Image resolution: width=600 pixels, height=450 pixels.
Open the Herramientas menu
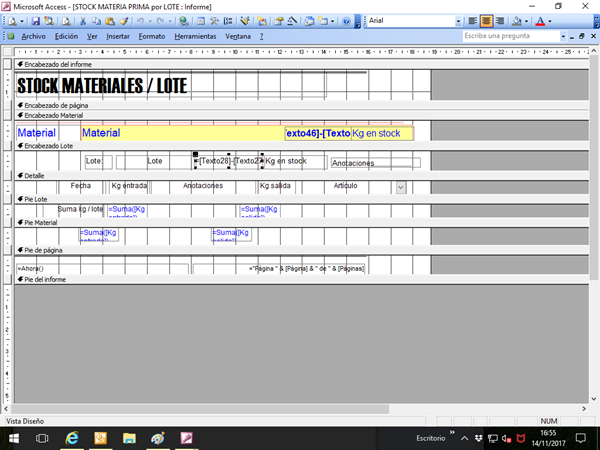pyautogui.click(x=195, y=36)
